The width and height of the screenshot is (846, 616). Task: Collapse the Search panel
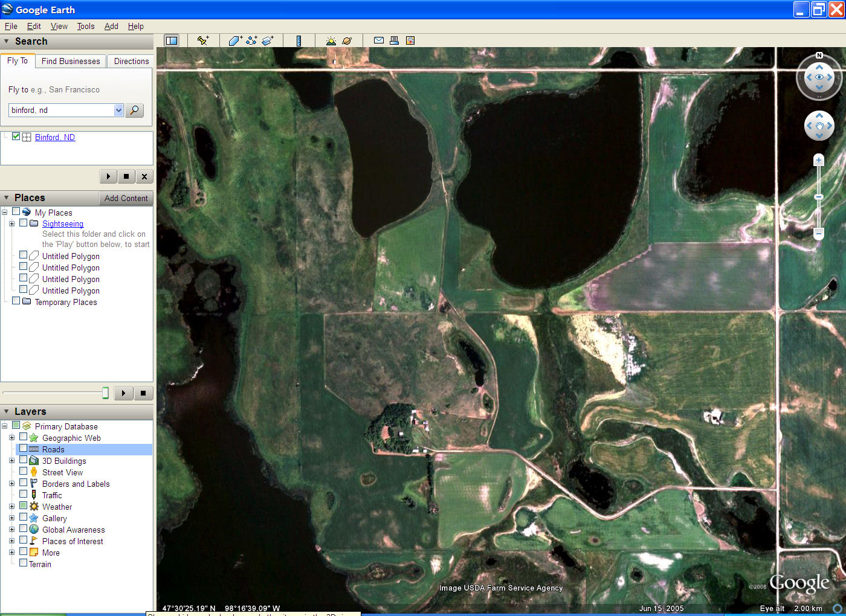(7, 41)
